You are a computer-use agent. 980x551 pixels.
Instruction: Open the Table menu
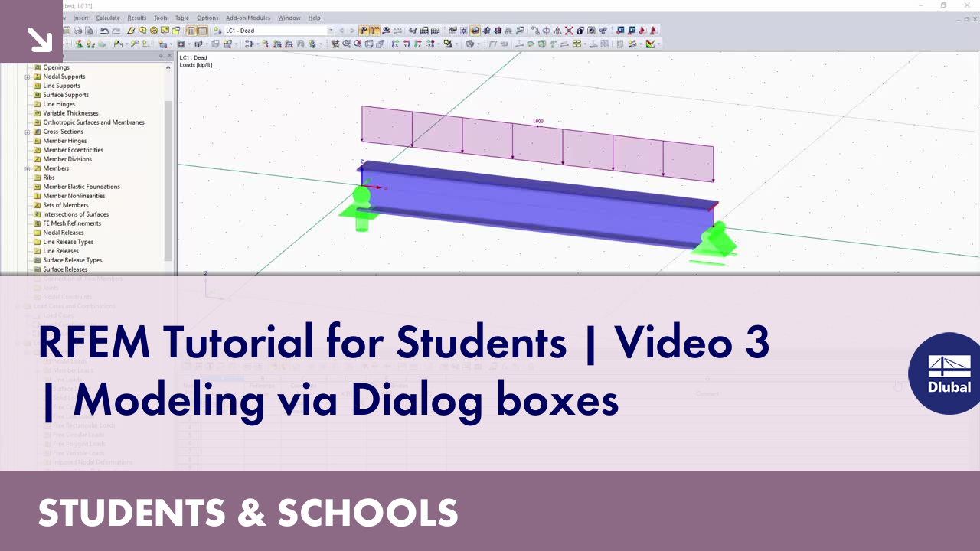181,18
